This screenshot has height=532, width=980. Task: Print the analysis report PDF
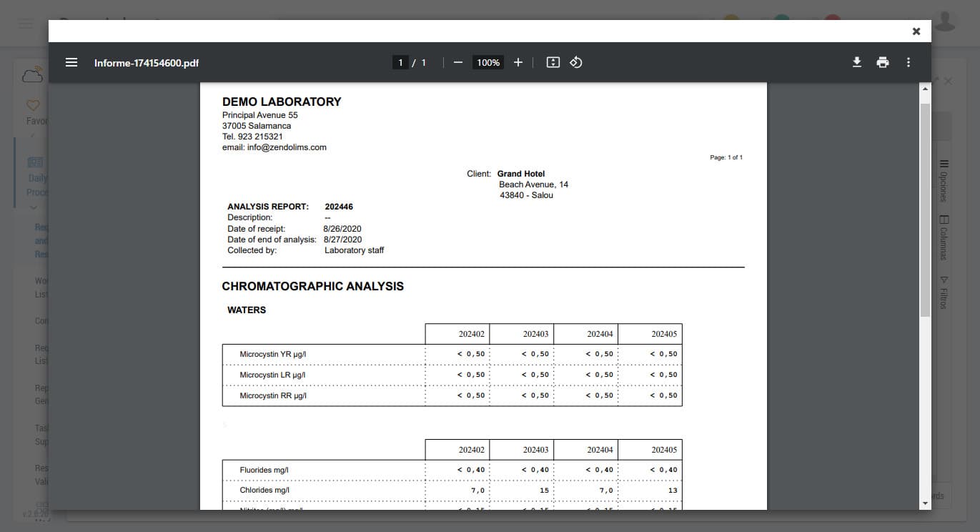(x=883, y=62)
